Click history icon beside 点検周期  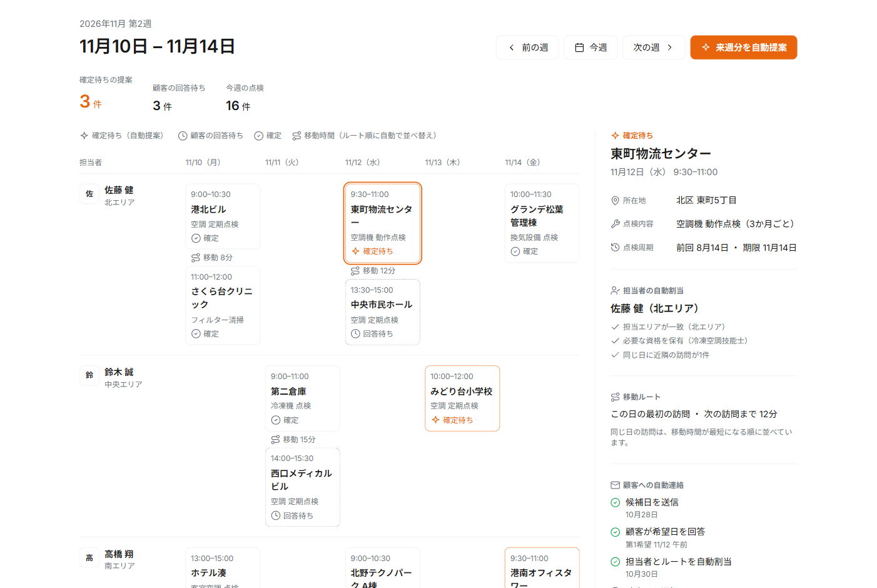point(615,248)
